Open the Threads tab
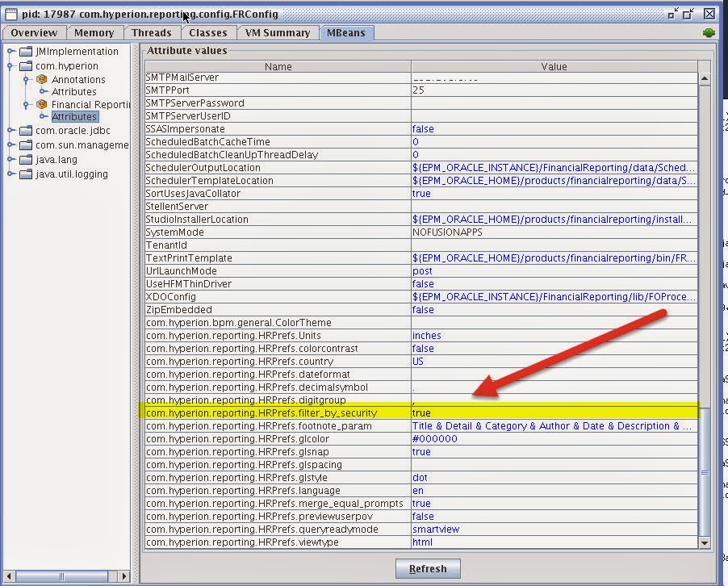 click(x=152, y=33)
